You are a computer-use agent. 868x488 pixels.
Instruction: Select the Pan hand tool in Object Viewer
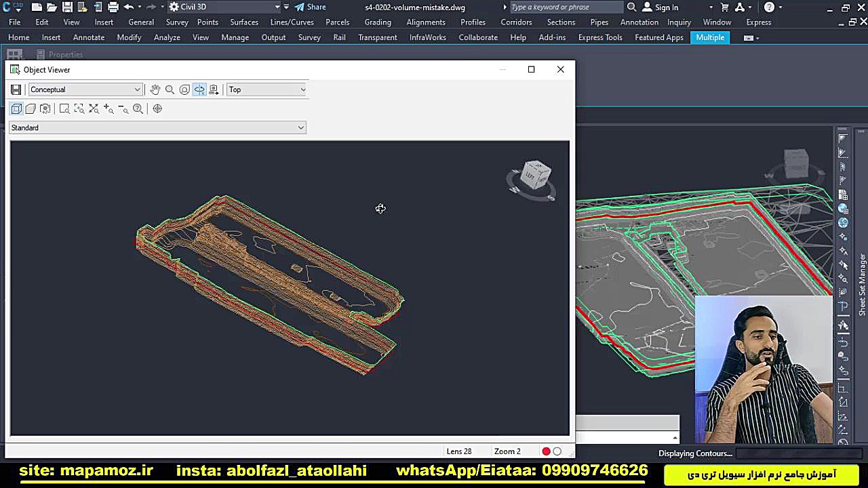point(155,89)
